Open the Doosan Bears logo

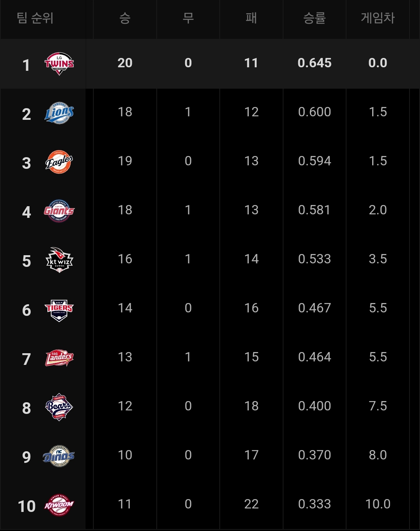point(59,407)
